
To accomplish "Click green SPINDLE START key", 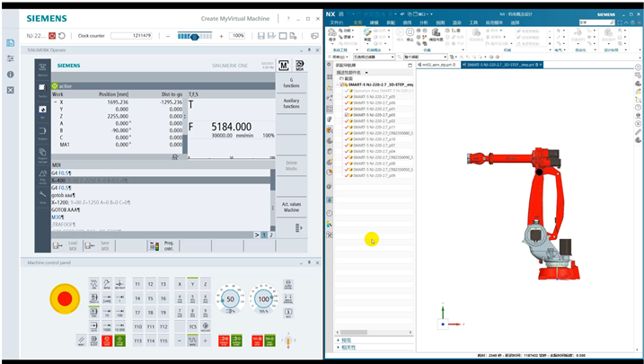I will pyautogui.click(x=236, y=341).
